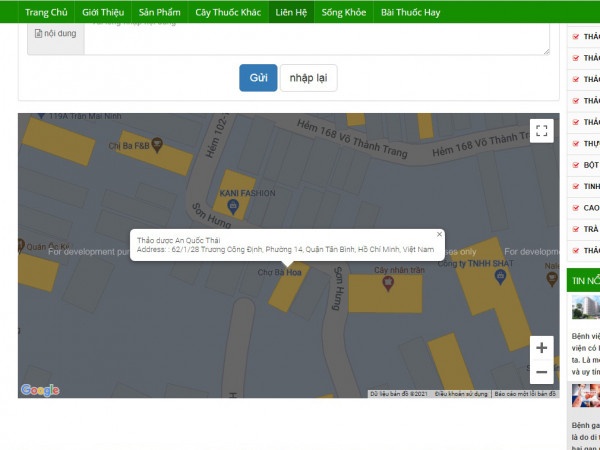Open Cây Thuốc Khác in navigation
Viewport: 600px width, 450px height.
click(x=228, y=12)
